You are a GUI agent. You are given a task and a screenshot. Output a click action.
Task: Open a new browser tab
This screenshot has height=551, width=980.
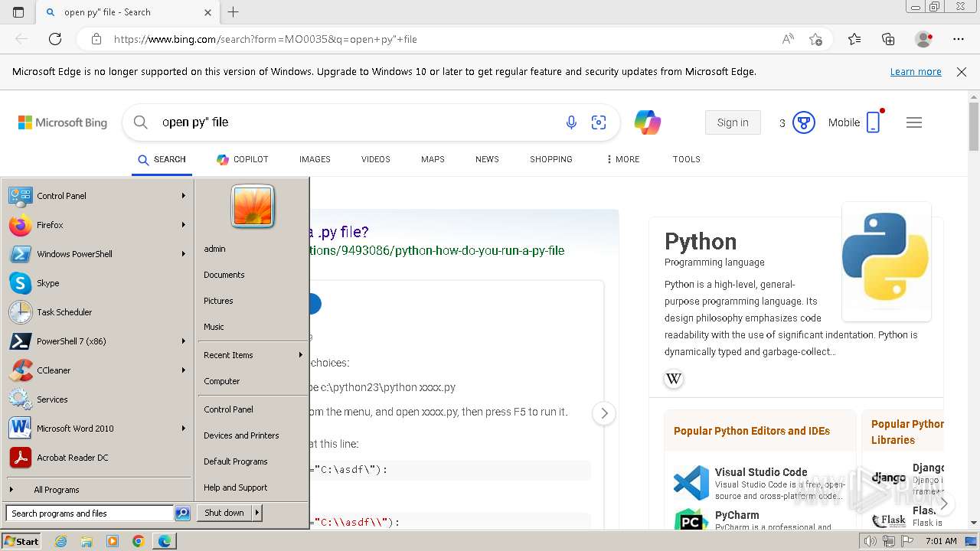pyautogui.click(x=234, y=12)
